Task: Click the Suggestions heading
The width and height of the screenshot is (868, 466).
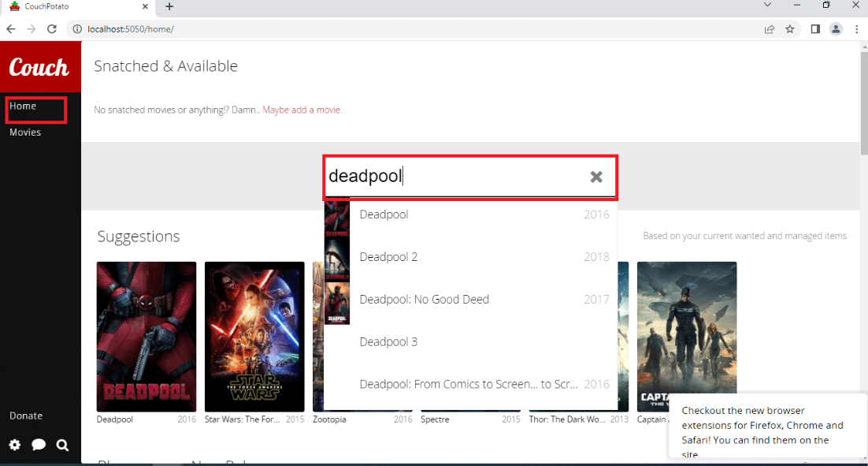Action: click(139, 236)
